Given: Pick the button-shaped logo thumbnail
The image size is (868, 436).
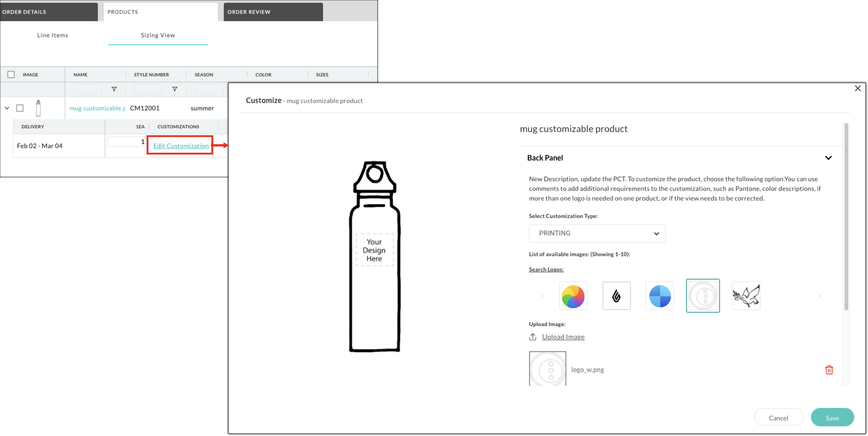Looking at the screenshot, I should tap(703, 296).
